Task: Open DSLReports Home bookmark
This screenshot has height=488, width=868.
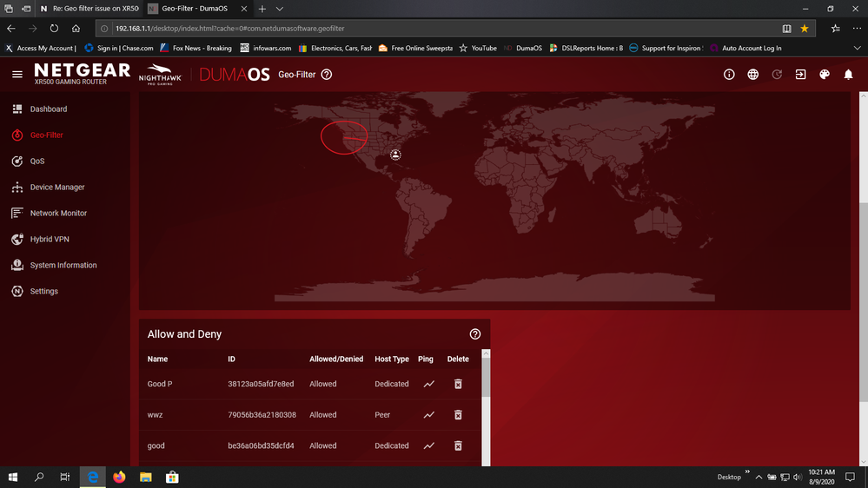Action: coord(586,48)
